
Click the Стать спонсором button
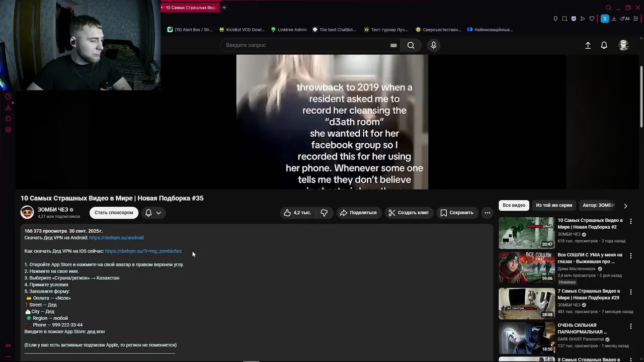114,213
